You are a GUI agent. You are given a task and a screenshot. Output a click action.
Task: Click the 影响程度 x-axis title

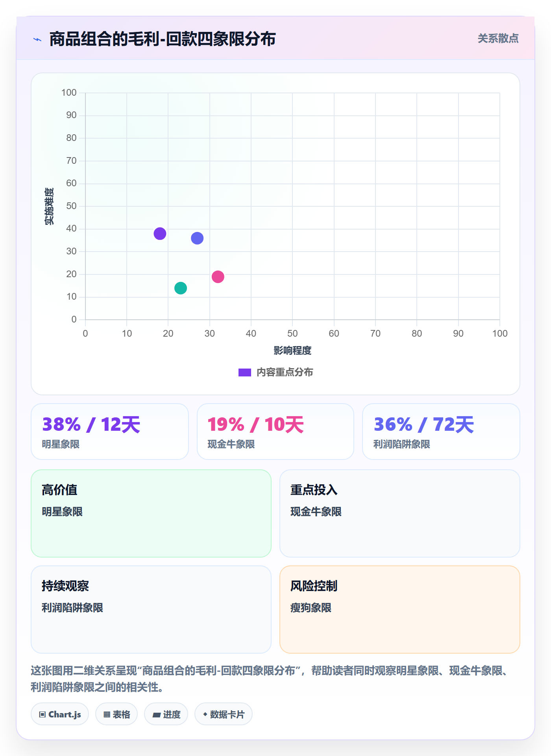coord(292,350)
